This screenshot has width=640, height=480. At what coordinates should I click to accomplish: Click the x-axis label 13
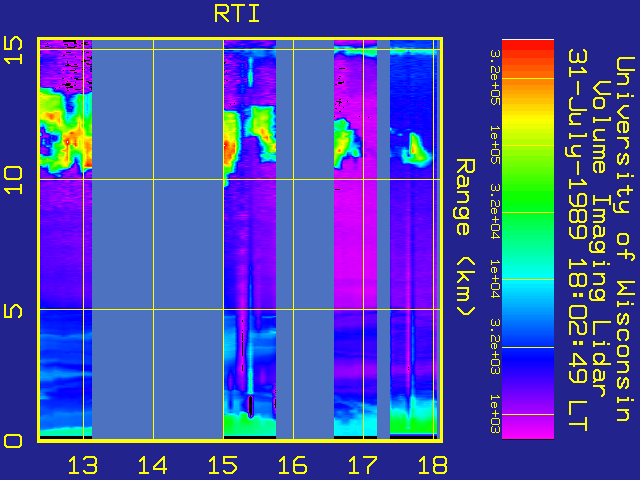pos(83,465)
